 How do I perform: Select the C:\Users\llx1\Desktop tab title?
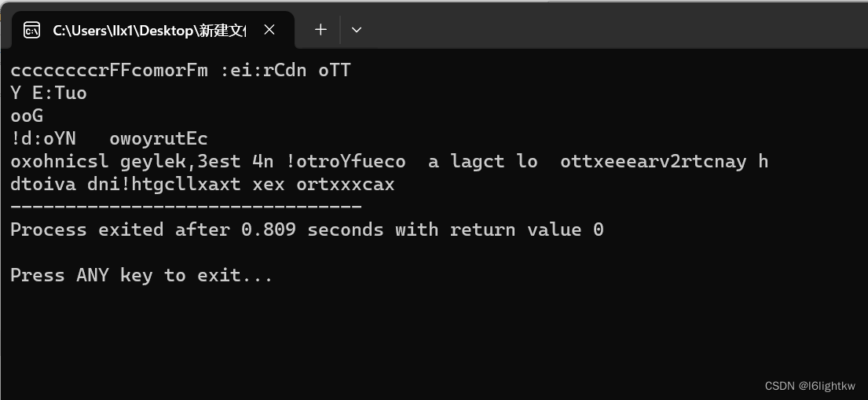tap(149, 31)
